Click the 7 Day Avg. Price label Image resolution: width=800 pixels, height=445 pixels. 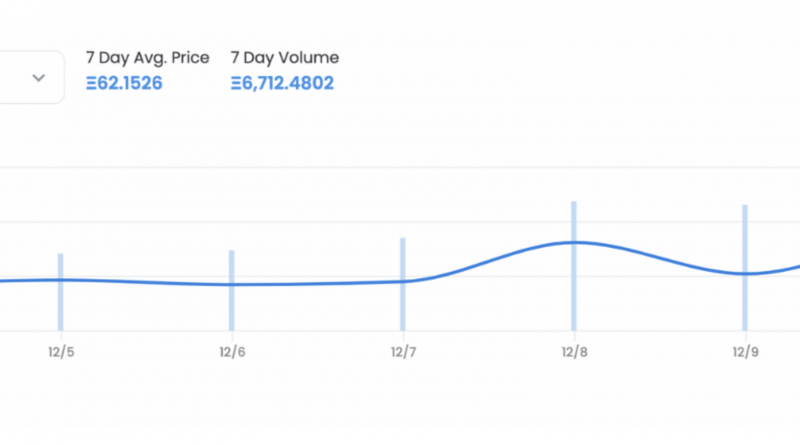(147, 58)
